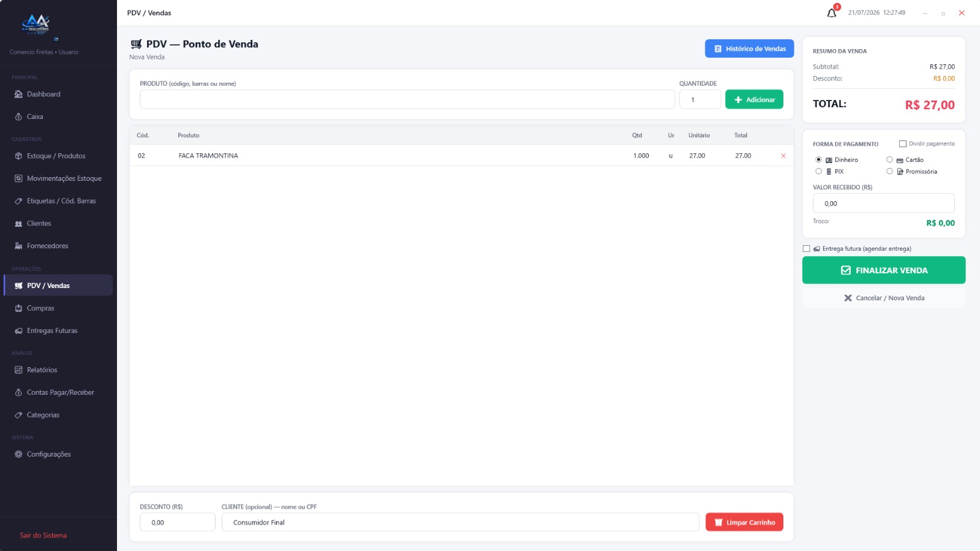Image resolution: width=980 pixels, height=551 pixels.
Task: Click the Categorias tag icon
Action: point(18,415)
